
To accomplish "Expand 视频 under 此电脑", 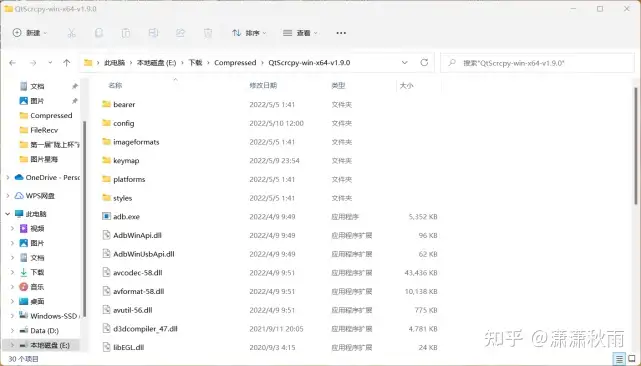I will [x=12, y=229].
